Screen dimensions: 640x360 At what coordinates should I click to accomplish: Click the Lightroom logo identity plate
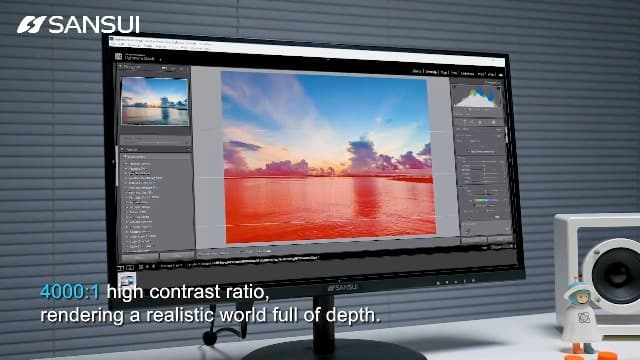pyautogui.click(x=119, y=56)
